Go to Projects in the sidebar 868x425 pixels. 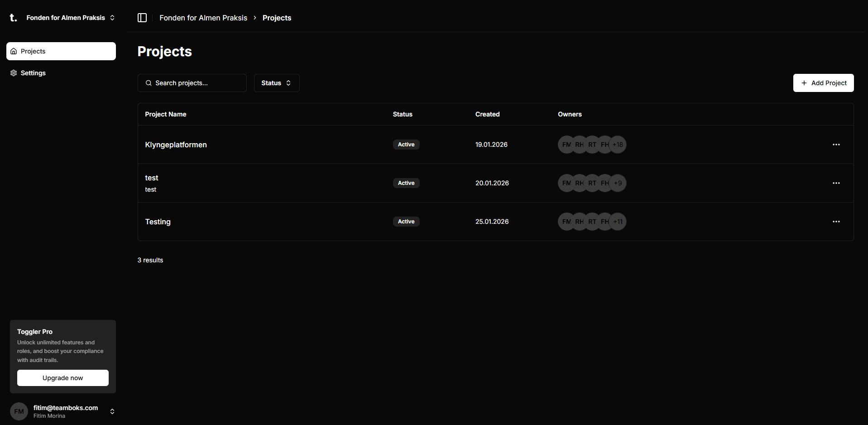(61, 51)
